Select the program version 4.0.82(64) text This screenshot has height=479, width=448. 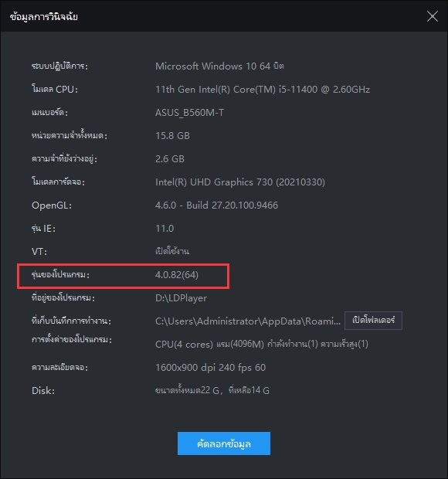(x=177, y=274)
